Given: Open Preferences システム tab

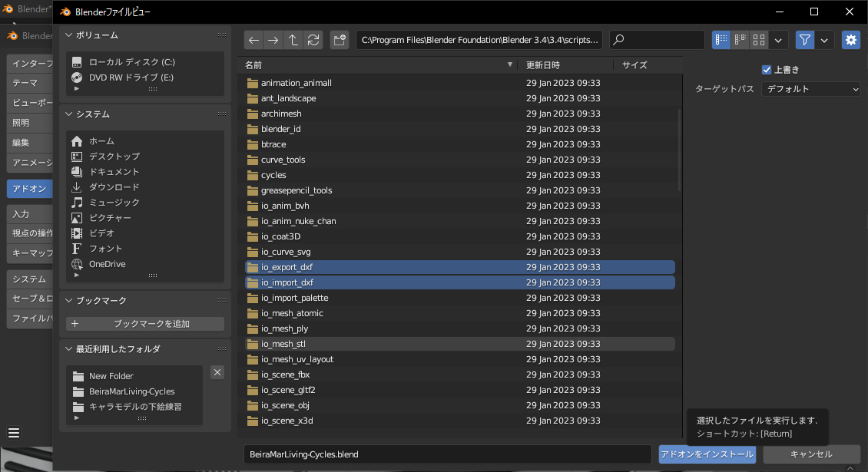Looking at the screenshot, I should [30, 279].
